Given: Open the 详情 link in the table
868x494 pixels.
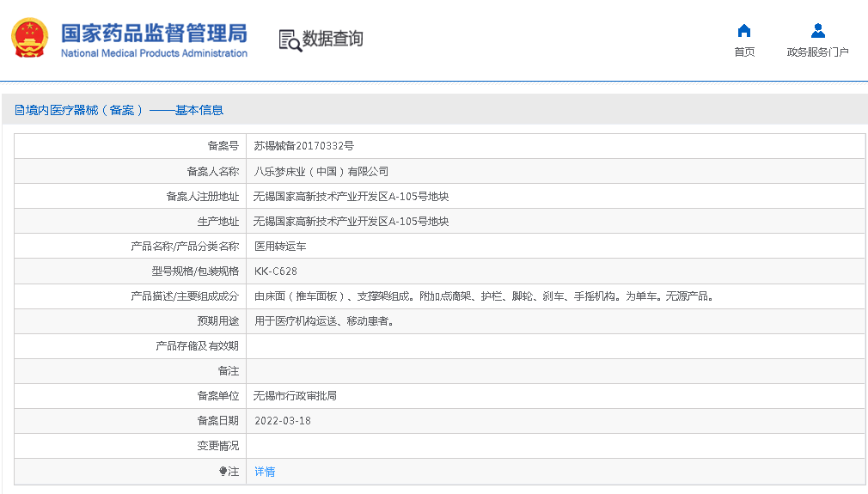Looking at the screenshot, I should [x=265, y=472].
